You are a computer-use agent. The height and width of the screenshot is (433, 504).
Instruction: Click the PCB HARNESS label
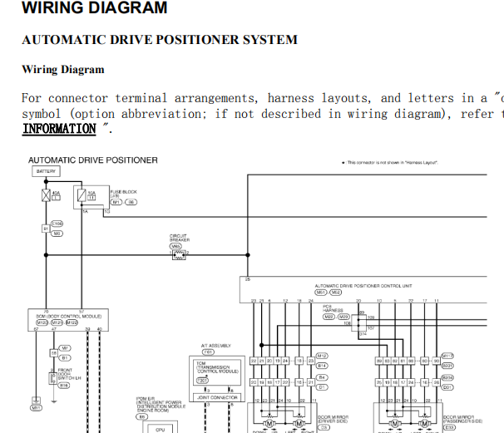click(333, 308)
